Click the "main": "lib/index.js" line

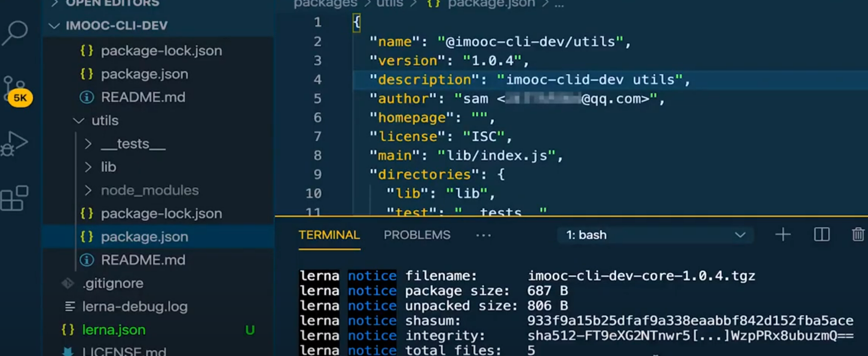coord(466,156)
